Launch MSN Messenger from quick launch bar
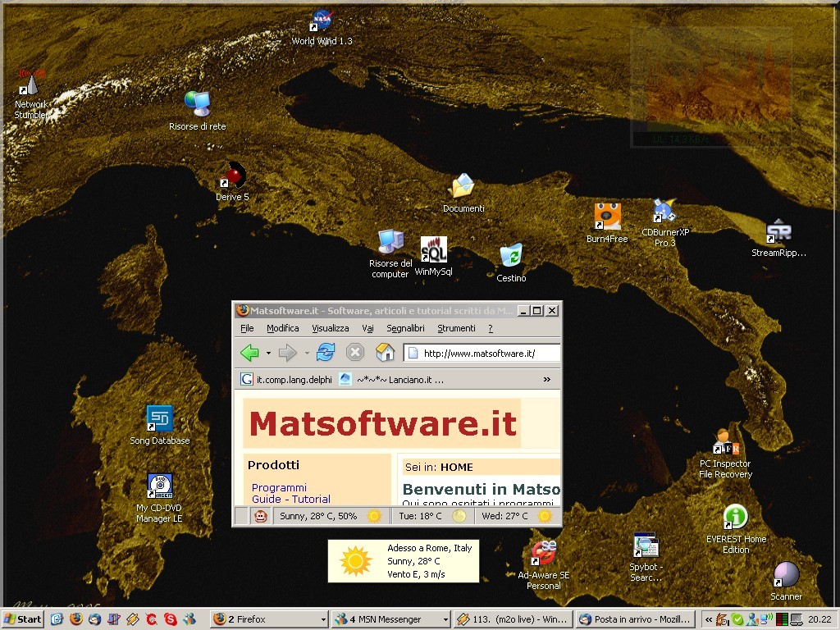Screen dimensions: 840x630 pos(189,619)
